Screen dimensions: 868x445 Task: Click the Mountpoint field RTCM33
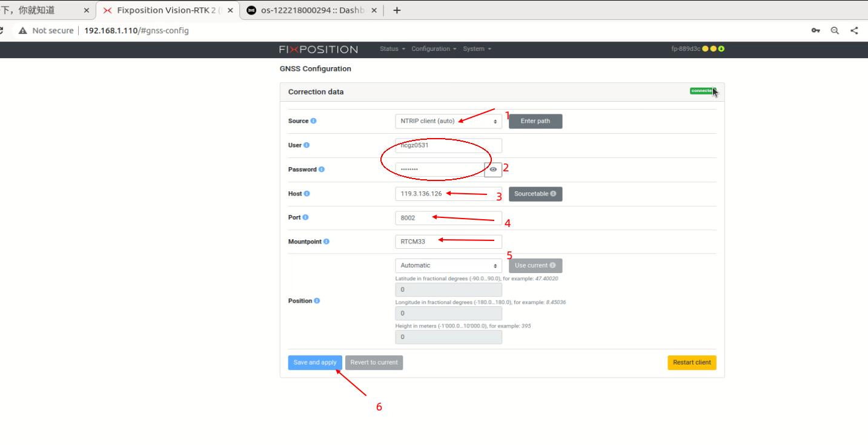coord(448,242)
